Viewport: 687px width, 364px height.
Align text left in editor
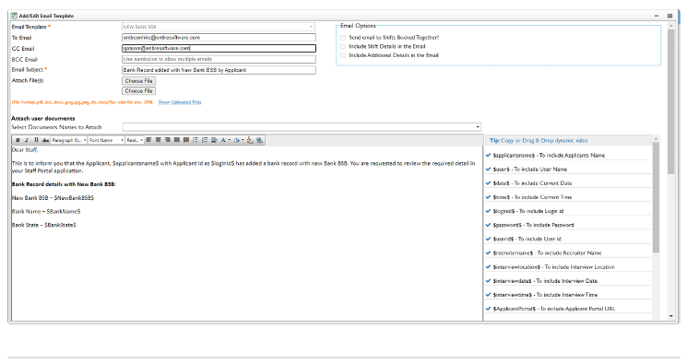click(149, 140)
